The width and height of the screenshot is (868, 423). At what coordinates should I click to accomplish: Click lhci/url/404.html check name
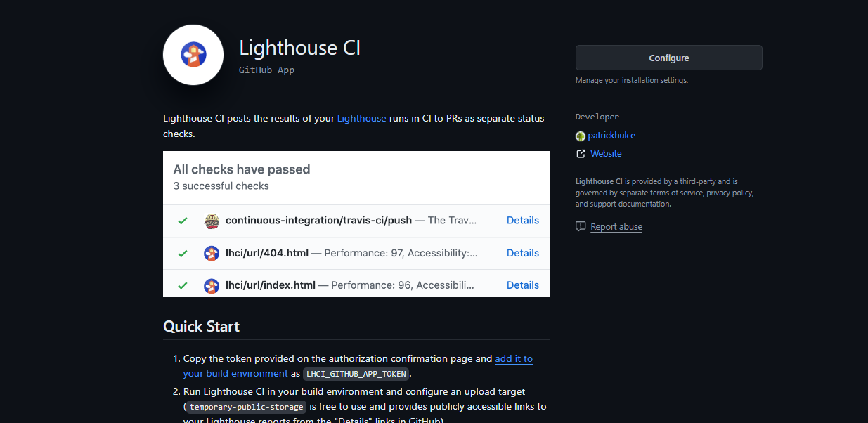tap(267, 253)
